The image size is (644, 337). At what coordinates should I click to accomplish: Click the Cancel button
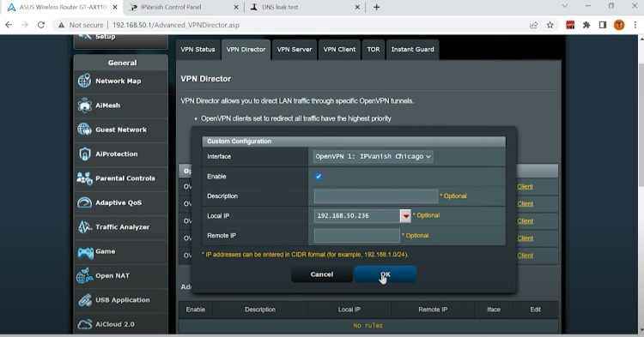[x=322, y=274]
